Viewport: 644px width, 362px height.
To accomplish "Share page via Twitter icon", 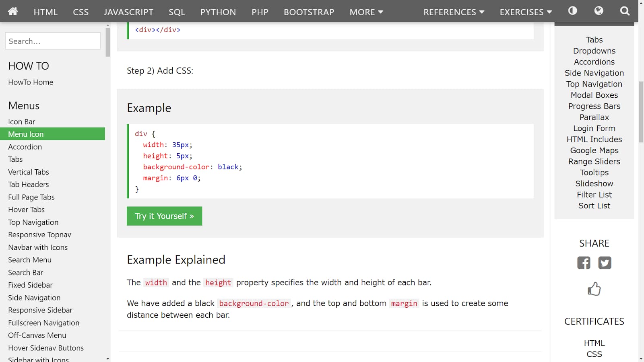I will point(605,263).
